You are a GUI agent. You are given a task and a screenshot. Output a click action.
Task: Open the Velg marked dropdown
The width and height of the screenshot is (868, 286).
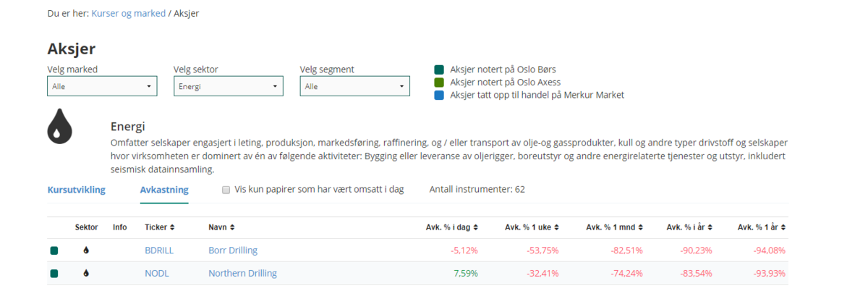pyautogui.click(x=102, y=86)
